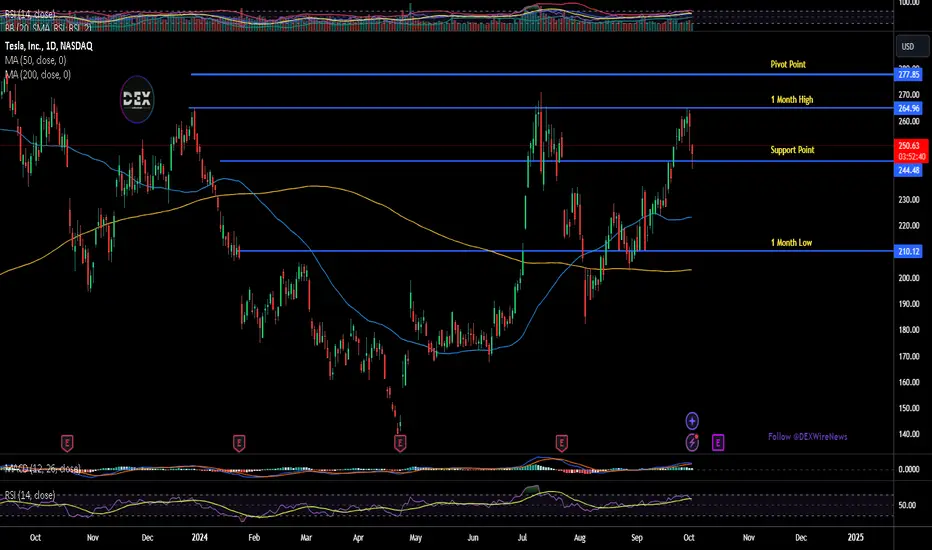Screen dimensions: 932x550
Task: Click the earnings marker in late July
Action: click(562, 443)
